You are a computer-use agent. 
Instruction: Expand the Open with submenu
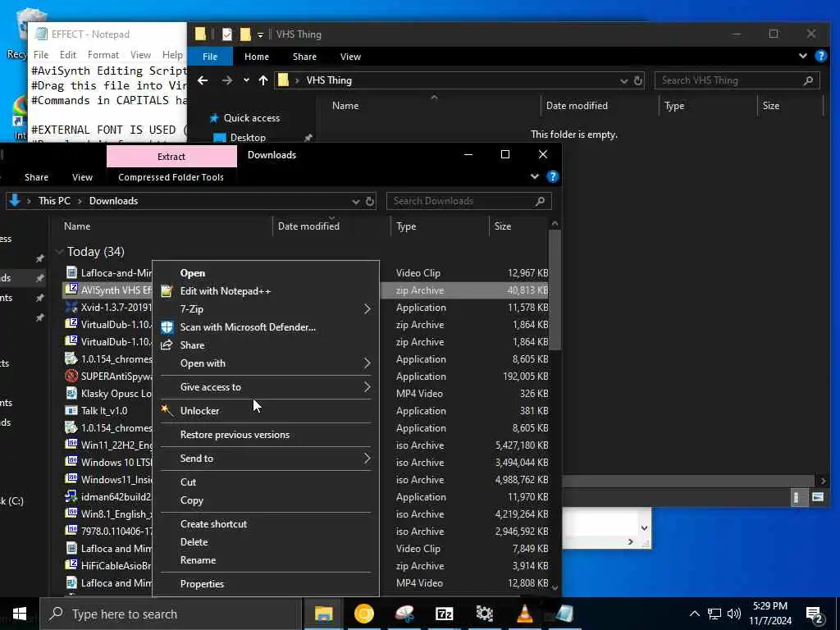click(x=266, y=363)
